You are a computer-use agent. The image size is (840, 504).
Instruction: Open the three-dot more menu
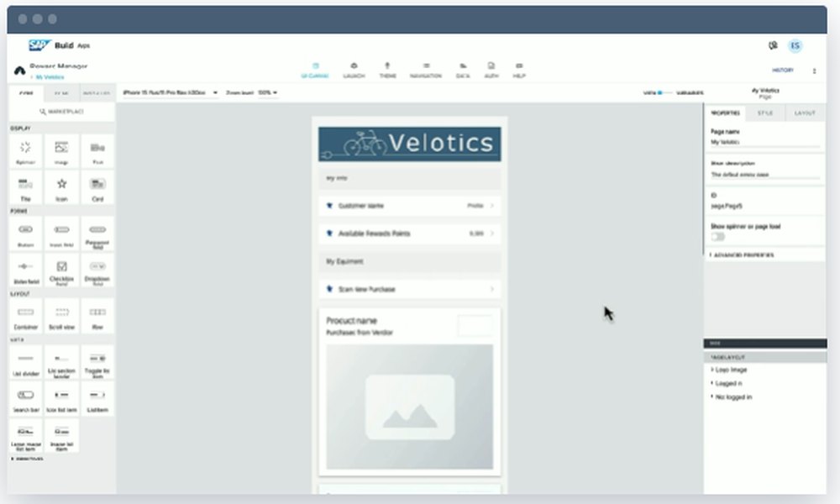click(x=814, y=71)
